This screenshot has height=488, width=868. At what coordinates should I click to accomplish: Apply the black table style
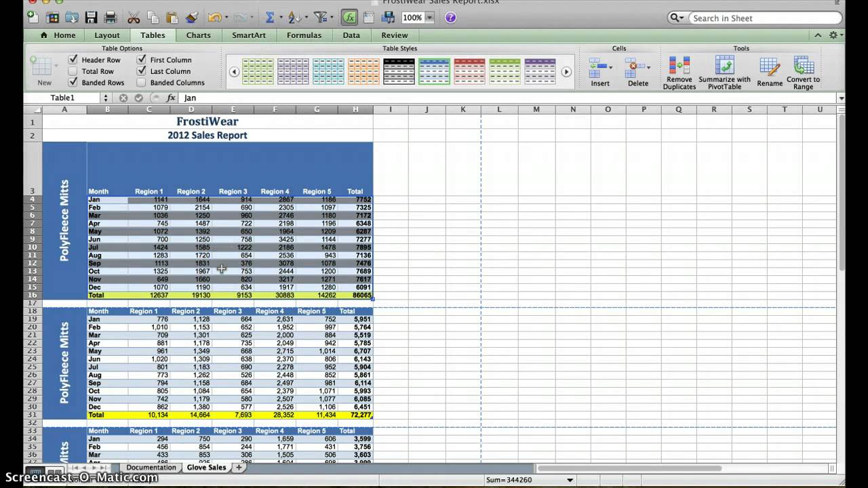tap(399, 71)
